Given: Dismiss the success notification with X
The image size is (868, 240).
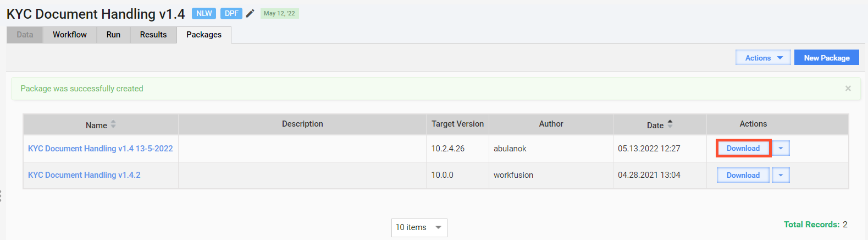Looking at the screenshot, I should coord(848,88).
